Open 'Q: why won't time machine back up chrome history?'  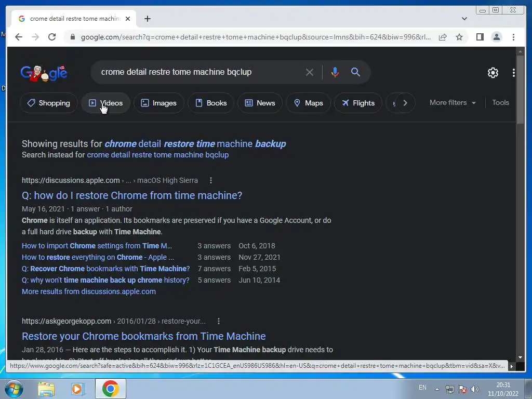[x=105, y=280]
